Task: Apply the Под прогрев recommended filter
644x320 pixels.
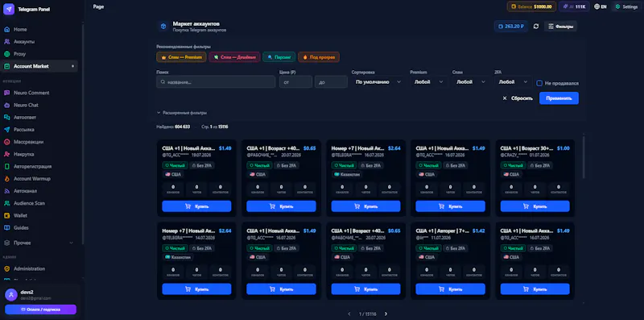Action: coord(319,57)
